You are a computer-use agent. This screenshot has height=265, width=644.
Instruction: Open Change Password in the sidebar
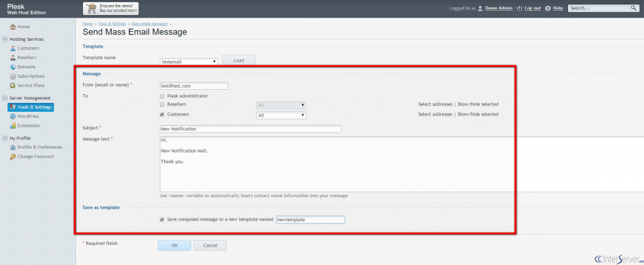[x=35, y=157]
